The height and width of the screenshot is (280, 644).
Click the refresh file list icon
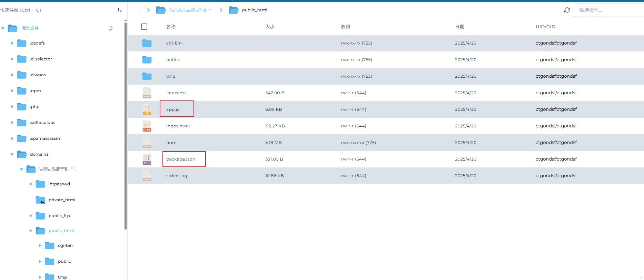(567, 10)
